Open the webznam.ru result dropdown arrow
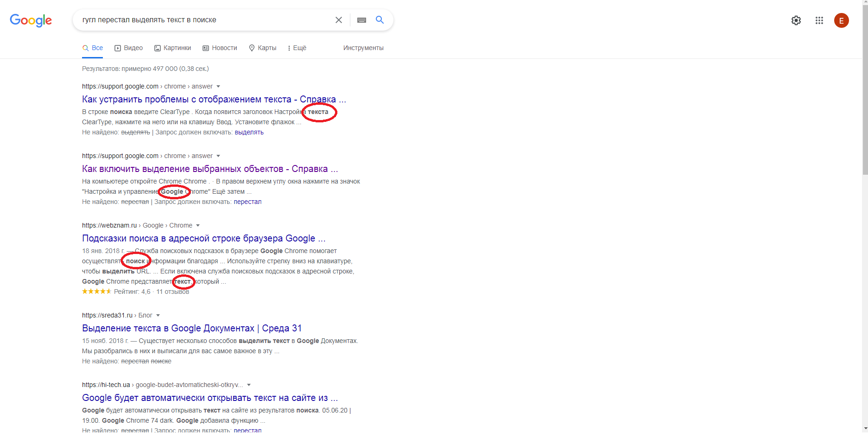Screen dimensions: 868x438 tap(198, 226)
